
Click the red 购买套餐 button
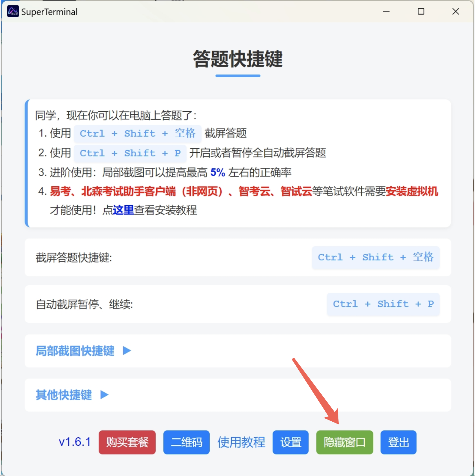127,442
